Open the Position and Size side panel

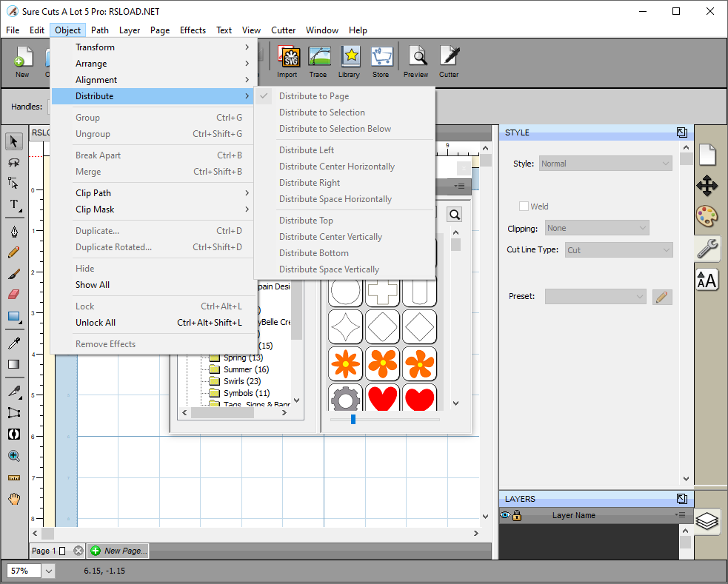[707, 186]
